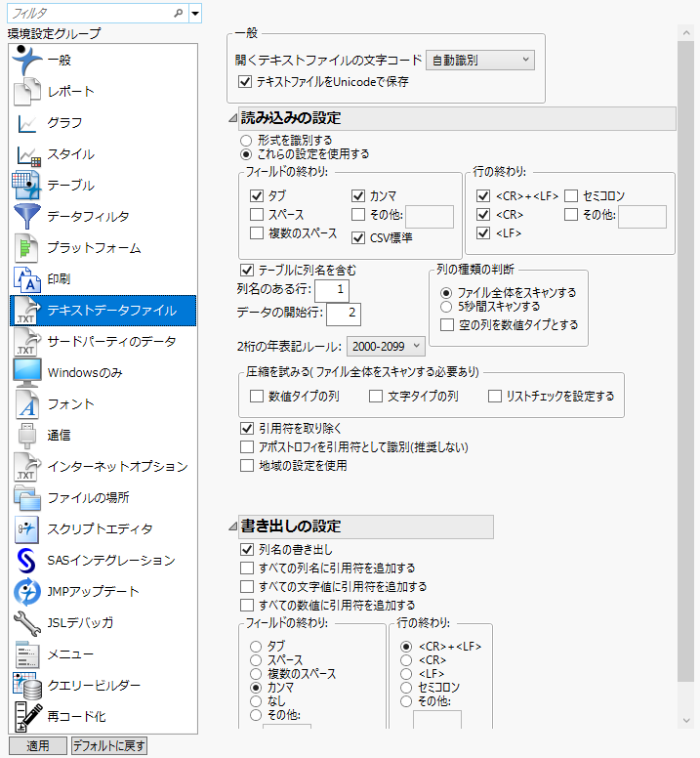The image size is (700, 758).
Task: Click the vertical scrollbar down arrow
Action: [685, 720]
